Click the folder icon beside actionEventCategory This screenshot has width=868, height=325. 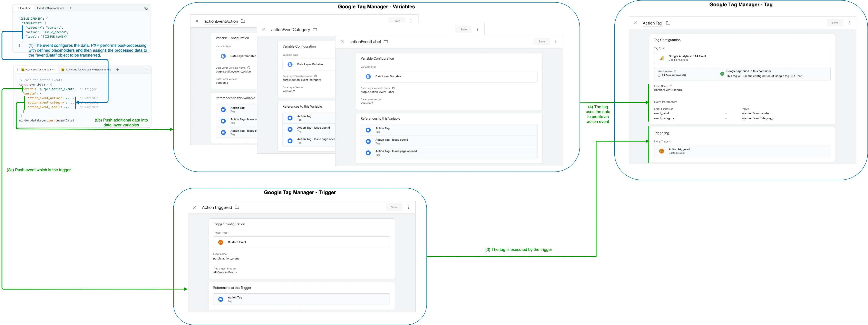click(315, 29)
